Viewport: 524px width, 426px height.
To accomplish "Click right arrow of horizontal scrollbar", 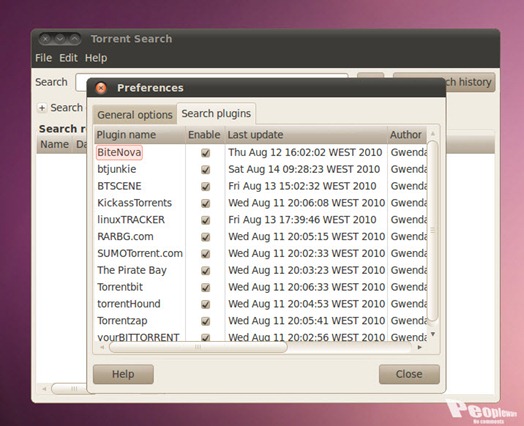I will 419,347.
